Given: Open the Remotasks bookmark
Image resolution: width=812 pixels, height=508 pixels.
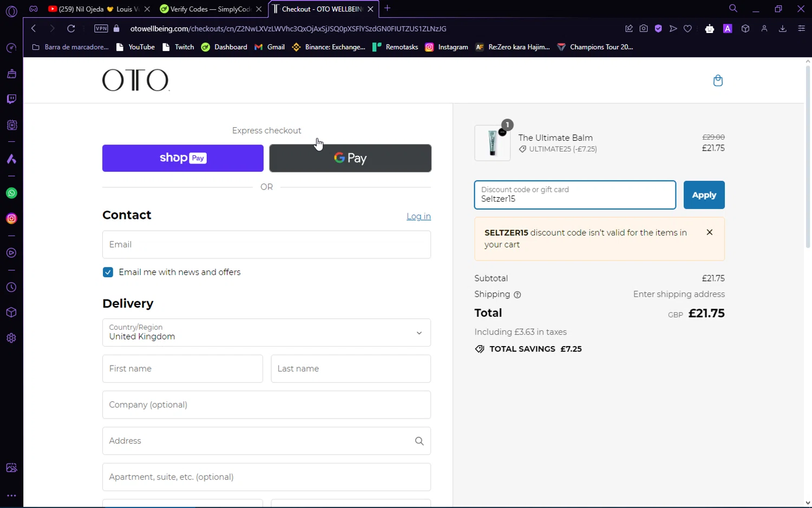Looking at the screenshot, I should [396, 47].
